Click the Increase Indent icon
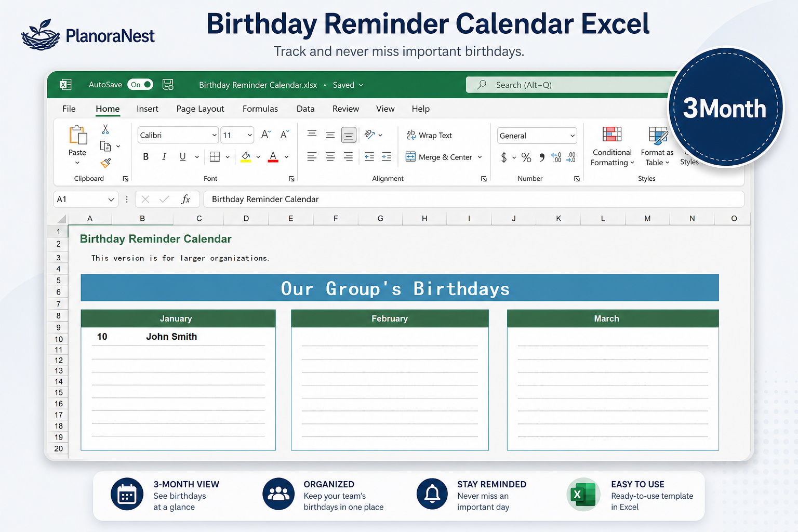This screenshot has width=798, height=532. pyautogui.click(x=387, y=156)
